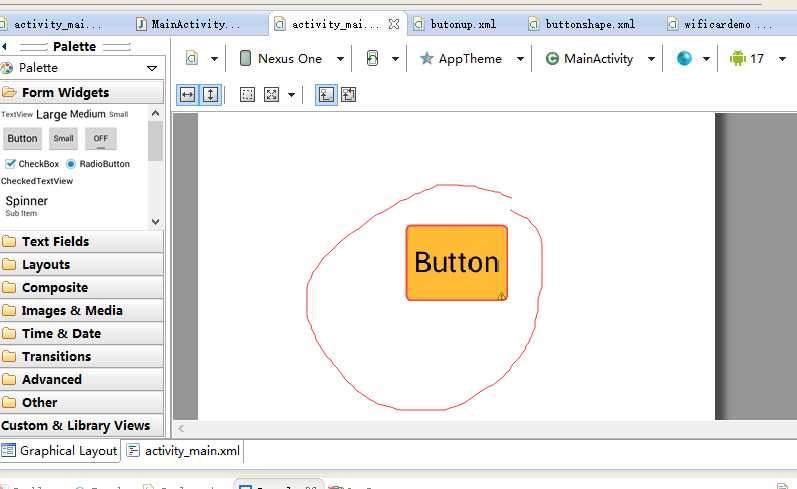Open the configuration file icon menu

coord(192,58)
